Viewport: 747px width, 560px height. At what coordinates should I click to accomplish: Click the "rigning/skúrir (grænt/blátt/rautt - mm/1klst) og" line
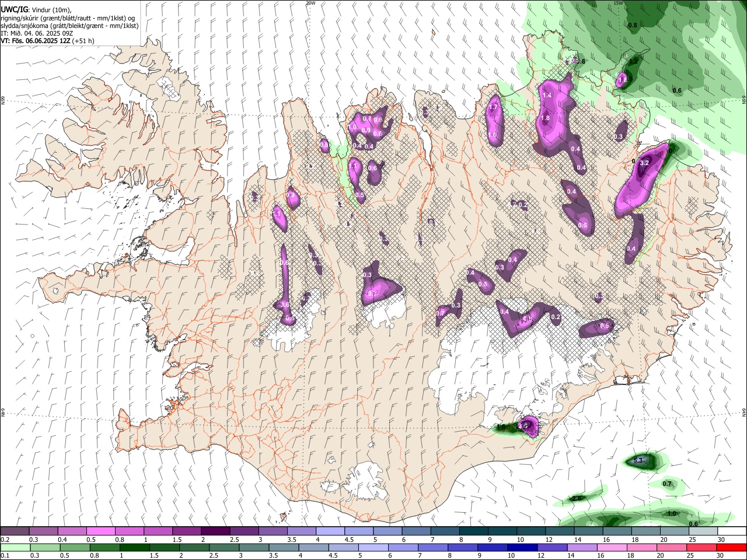[68, 18]
